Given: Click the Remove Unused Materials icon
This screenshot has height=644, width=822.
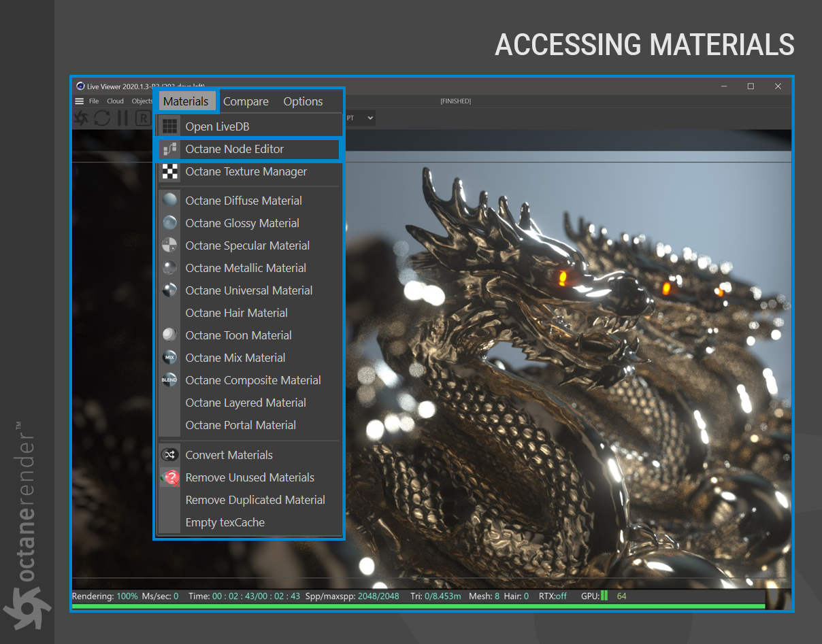Looking at the screenshot, I should [170, 477].
